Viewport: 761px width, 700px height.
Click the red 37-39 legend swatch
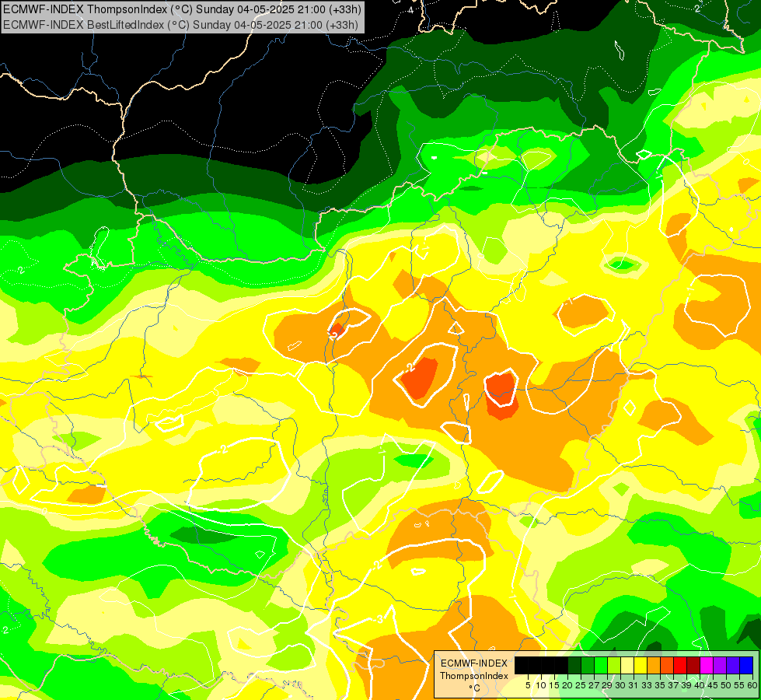point(680,665)
